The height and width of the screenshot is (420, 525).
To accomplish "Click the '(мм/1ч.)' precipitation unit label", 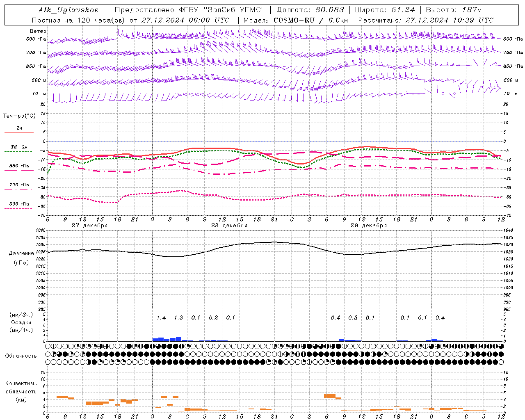I will (x=21, y=330).
